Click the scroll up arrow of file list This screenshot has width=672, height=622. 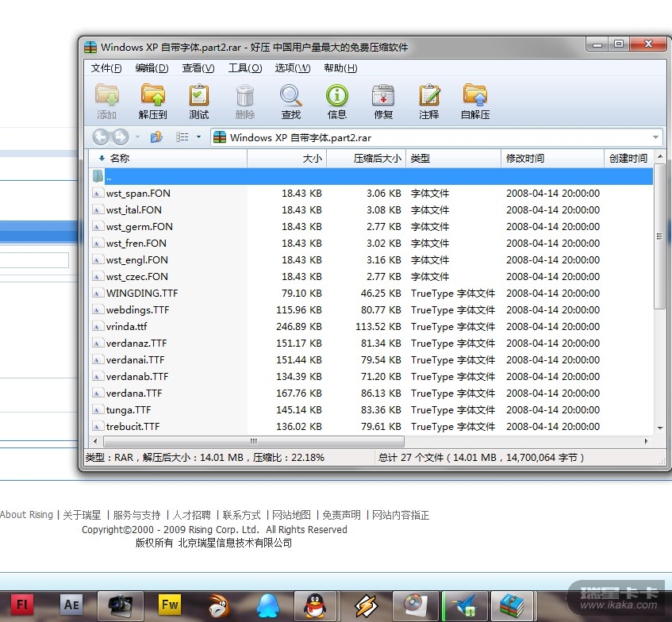click(x=660, y=157)
